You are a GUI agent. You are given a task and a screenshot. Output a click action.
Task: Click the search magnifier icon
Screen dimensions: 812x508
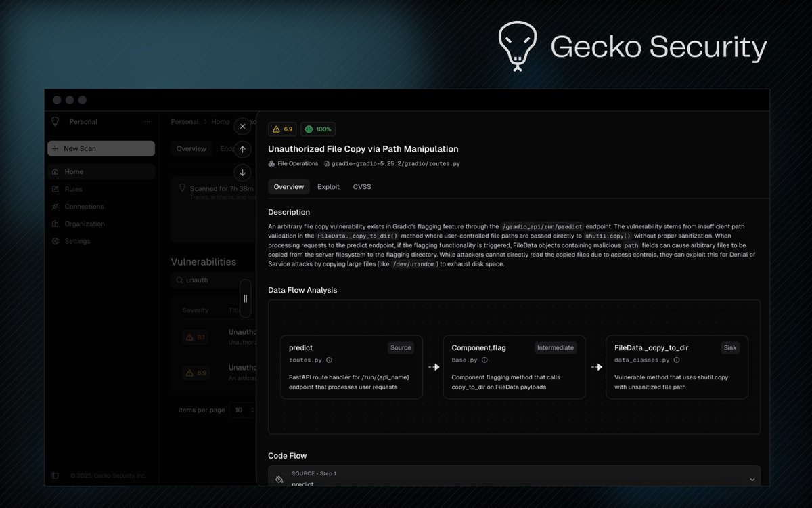coord(179,280)
